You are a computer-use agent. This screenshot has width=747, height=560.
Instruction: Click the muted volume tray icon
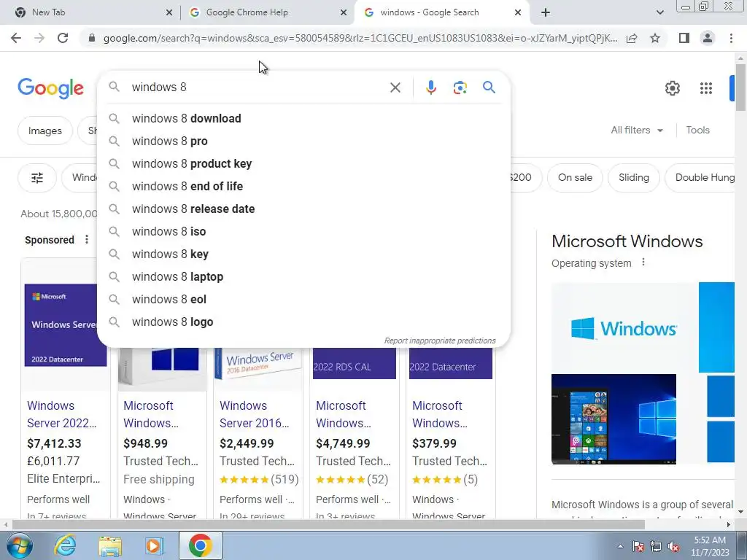pos(673,547)
